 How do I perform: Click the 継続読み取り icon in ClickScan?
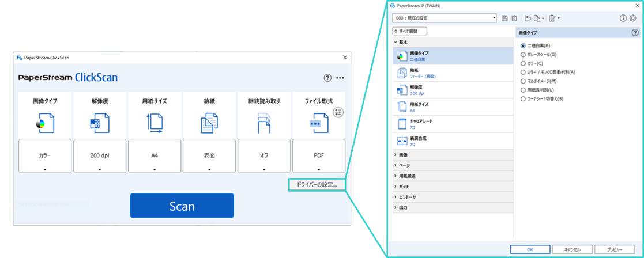[x=263, y=123]
